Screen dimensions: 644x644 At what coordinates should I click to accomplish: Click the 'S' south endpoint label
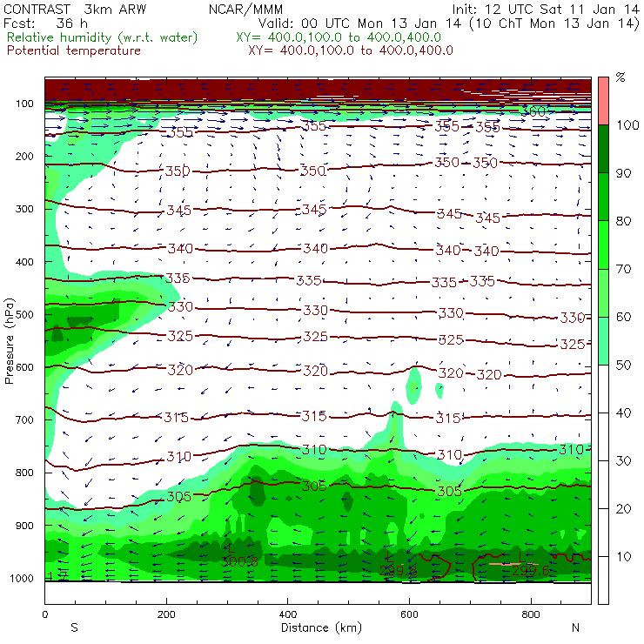[74, 628]
